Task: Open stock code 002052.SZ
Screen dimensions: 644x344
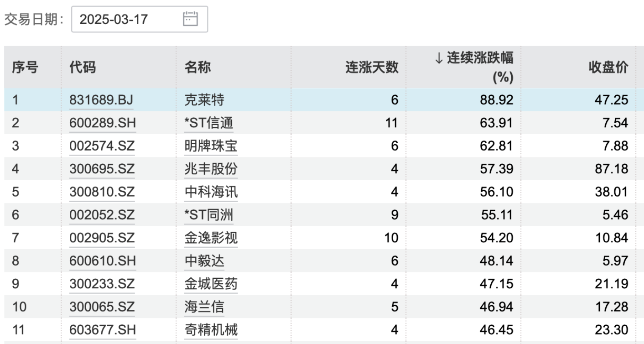Action: pyautogui.click(x=102, y=215)
